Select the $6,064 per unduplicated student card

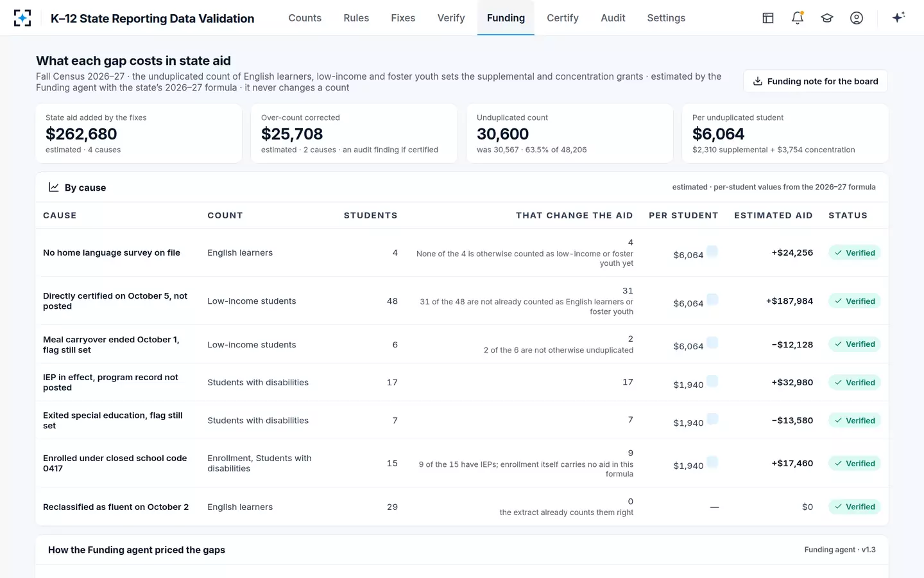785,134
